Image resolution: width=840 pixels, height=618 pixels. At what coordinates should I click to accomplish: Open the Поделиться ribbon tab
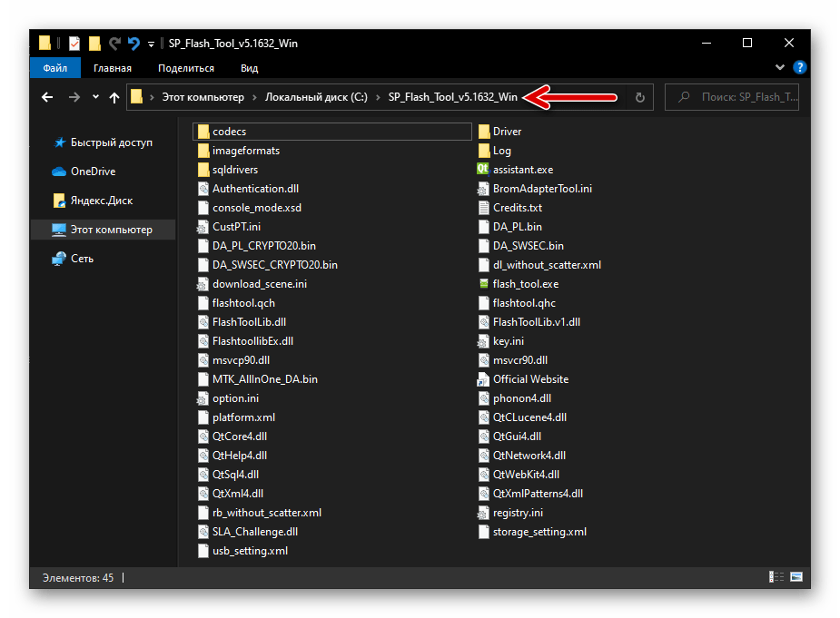186,68
